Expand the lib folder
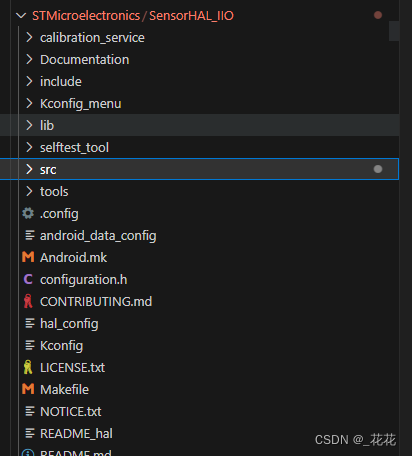 tap(47, 125)
